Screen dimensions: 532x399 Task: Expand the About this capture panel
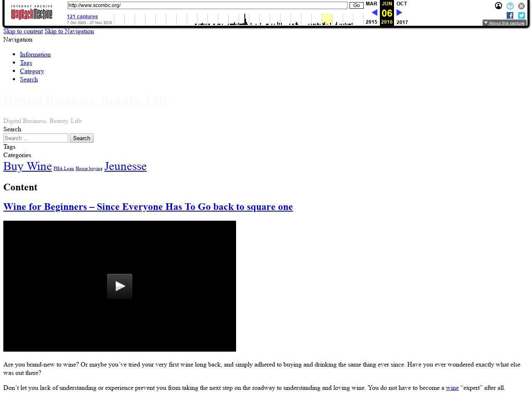pos(504,23)
